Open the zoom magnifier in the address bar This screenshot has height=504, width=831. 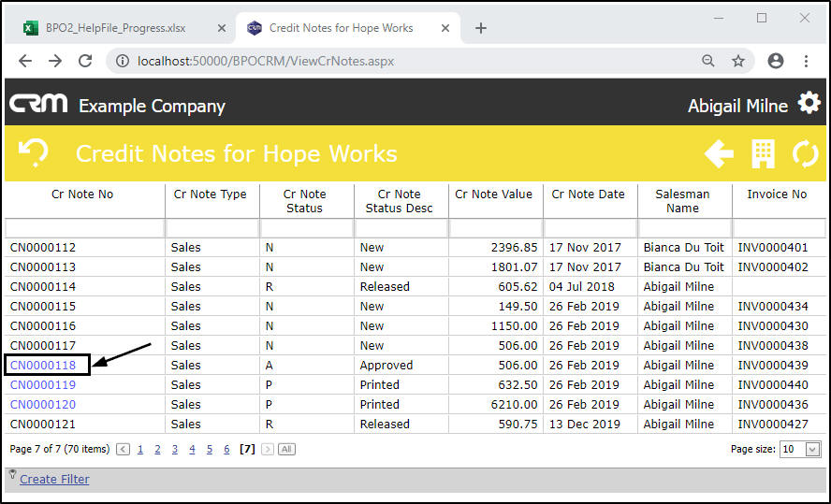708,61
